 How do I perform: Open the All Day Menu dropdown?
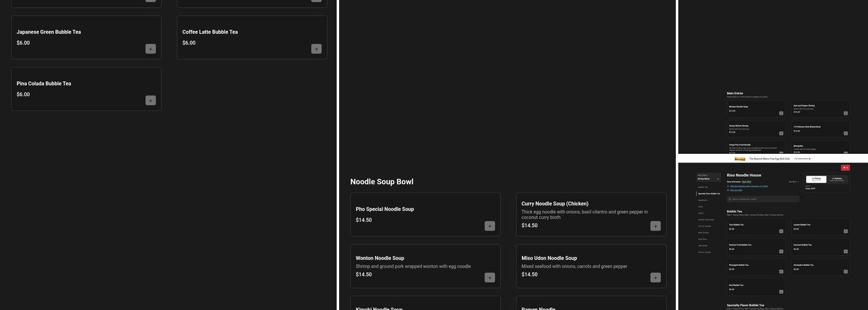(708, 178)
